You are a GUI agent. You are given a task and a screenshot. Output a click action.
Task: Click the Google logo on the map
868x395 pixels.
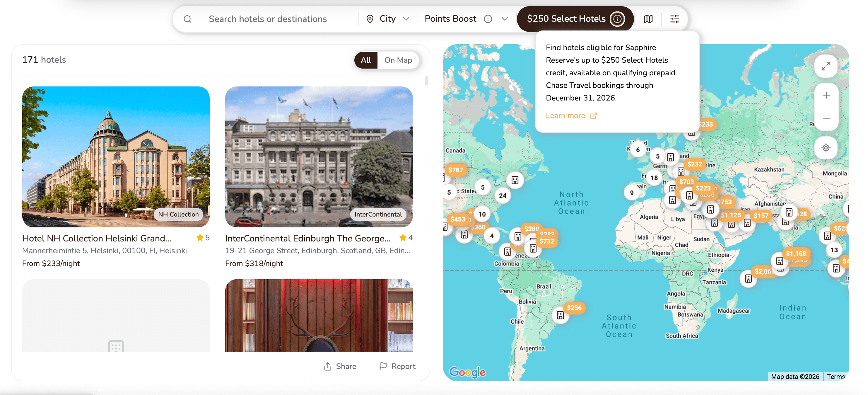(x=467, y=372)
